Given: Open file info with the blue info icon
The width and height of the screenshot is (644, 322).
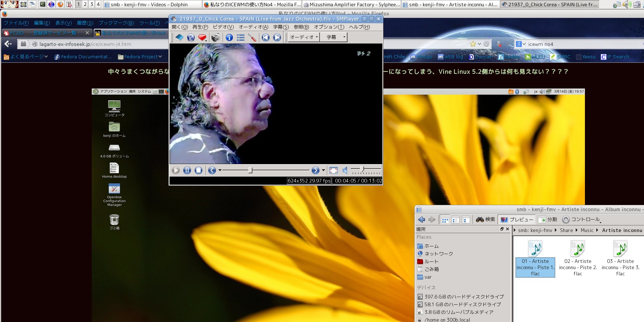Looking at the screenshot, I should pos(229,37).
